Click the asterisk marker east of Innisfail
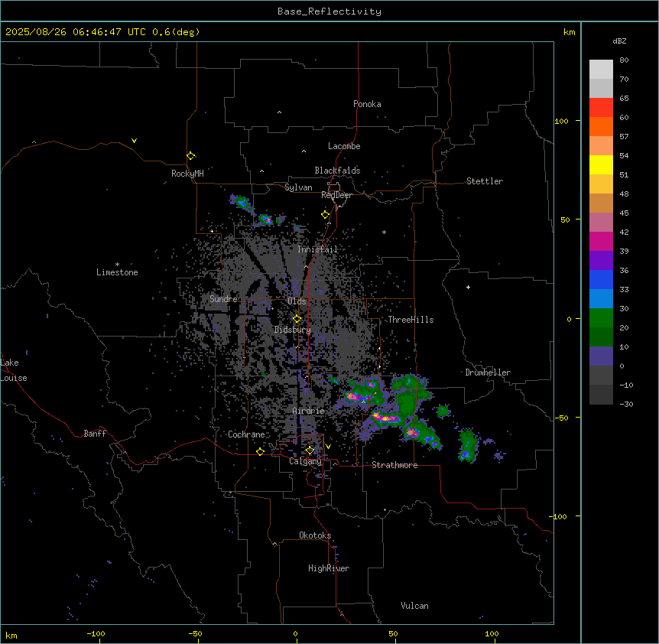The height and width of the screenshot is (644, 659). pos(384,232)
